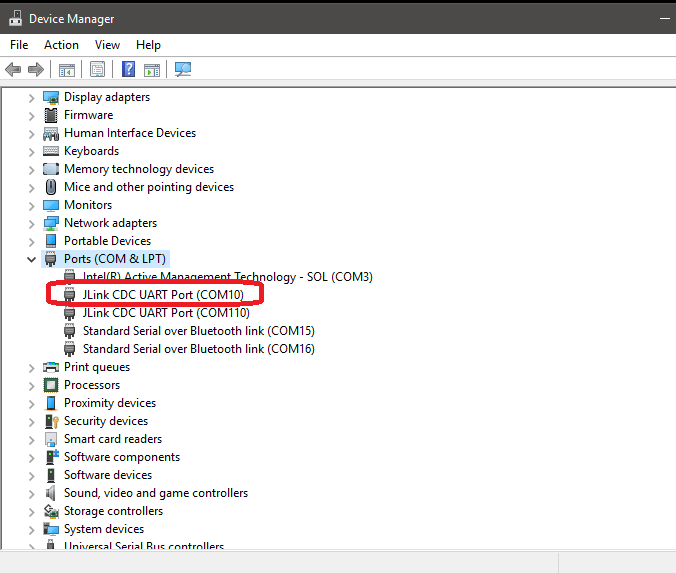Expand the Display adapters node

[31, 97]
